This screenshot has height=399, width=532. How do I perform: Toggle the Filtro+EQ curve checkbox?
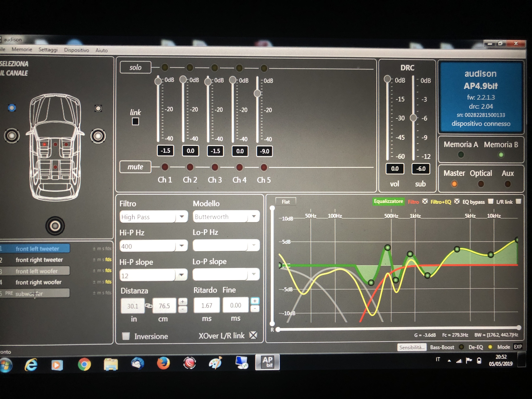click(x=457, y=201)
